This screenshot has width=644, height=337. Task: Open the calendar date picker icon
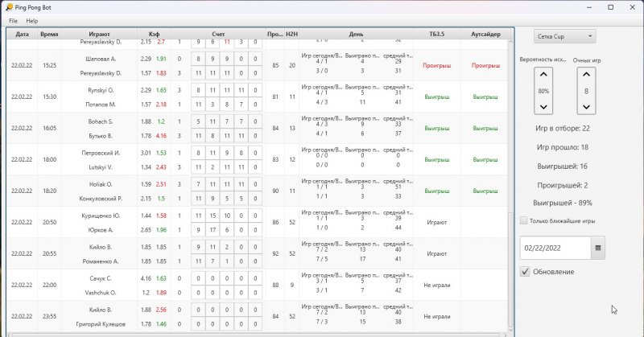[x=598, y=248]
